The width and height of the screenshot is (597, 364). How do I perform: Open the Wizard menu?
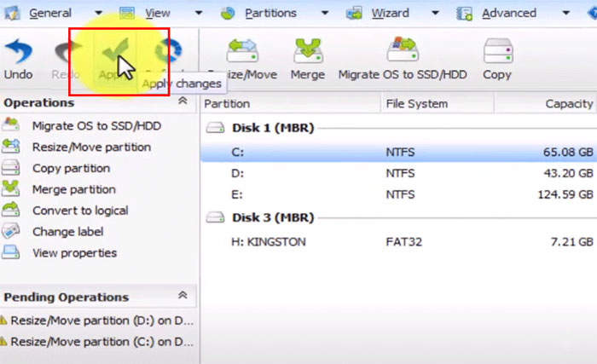coord(391,14)
